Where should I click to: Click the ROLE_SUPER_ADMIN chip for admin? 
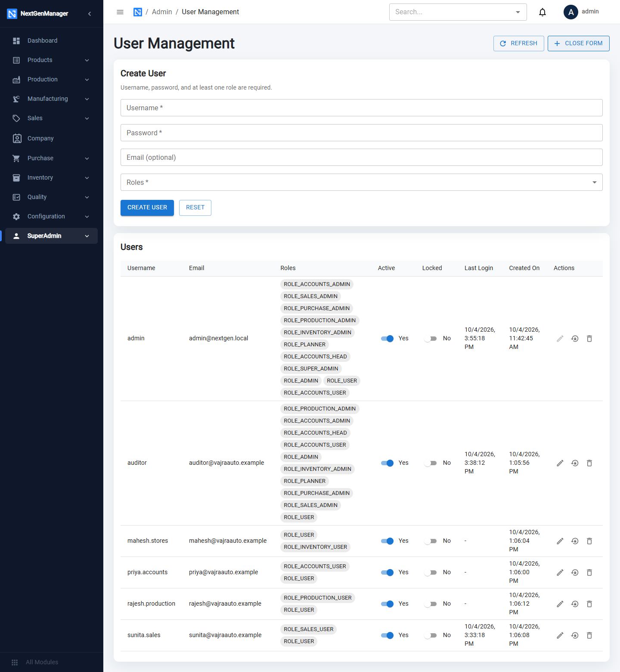tap(311, 369)
